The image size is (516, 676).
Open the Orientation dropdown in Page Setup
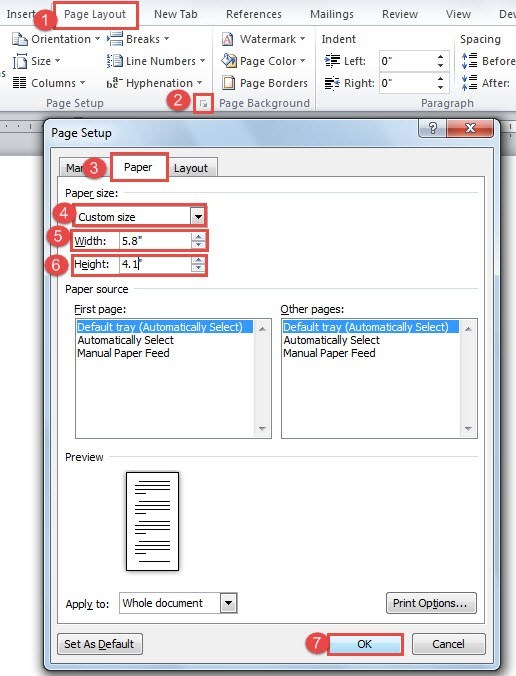pyautogui.click(x=56, y=39)
